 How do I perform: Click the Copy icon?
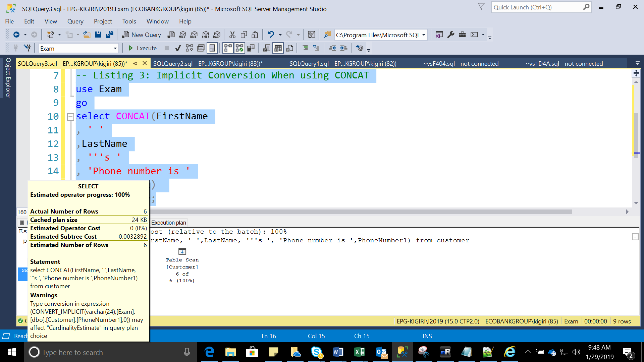[244, 35]
